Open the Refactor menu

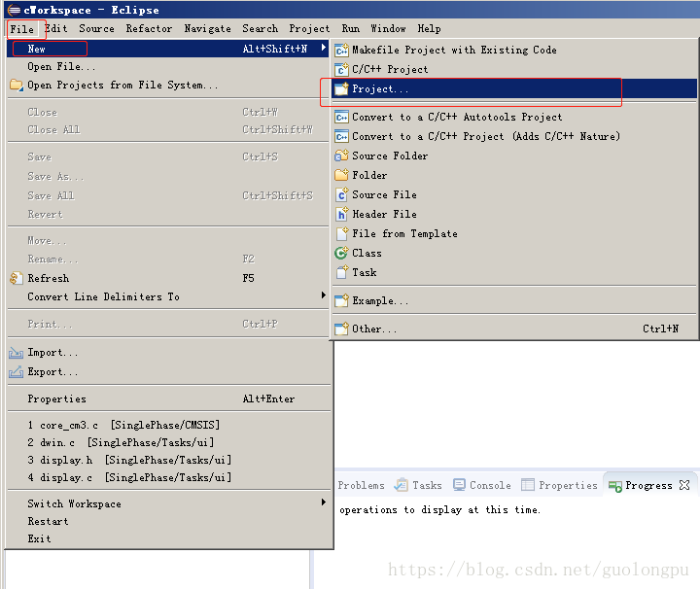(149, 28)
